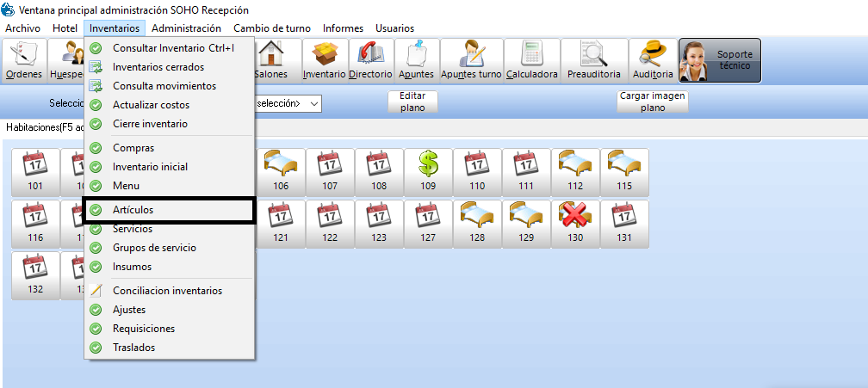Open Apuntes turno toolbar icon
The height and width of the screenshot is (388, 868).
pos(471,60)
